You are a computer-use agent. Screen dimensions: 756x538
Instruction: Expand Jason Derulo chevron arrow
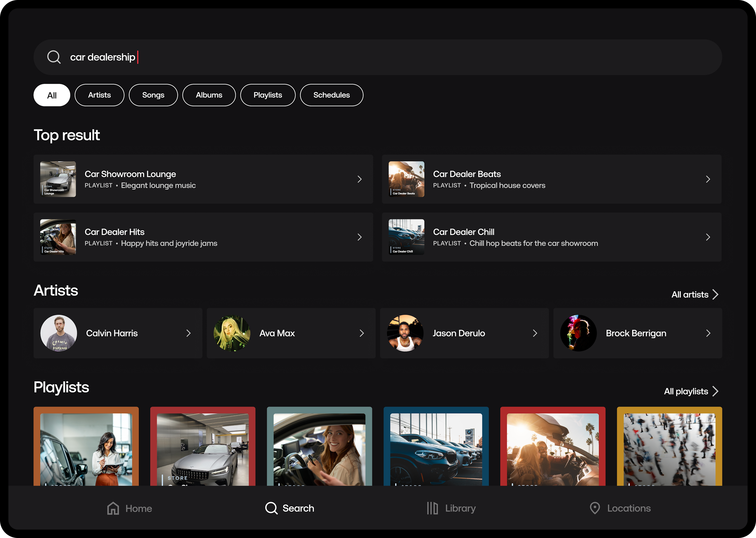534,333
